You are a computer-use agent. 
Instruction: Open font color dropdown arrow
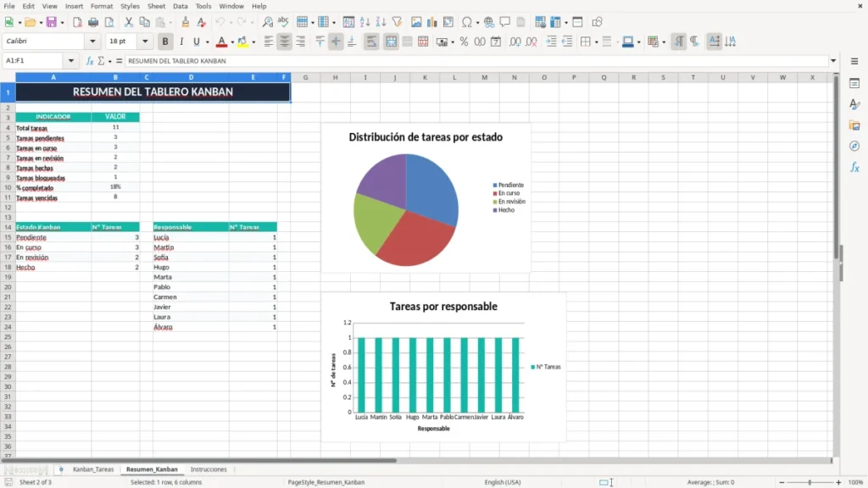point(232,42)
